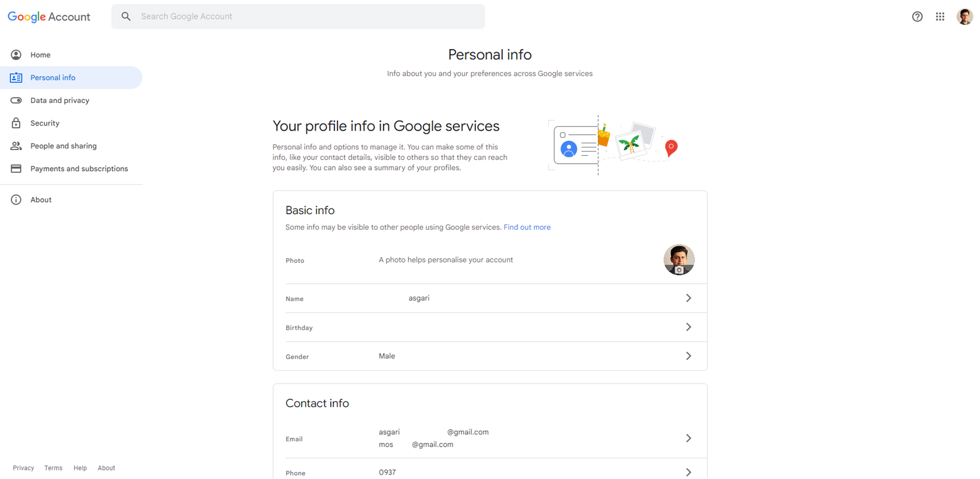Click the search magnifier icon
Screen dimensions: 980x479
(x=126, y=16)
